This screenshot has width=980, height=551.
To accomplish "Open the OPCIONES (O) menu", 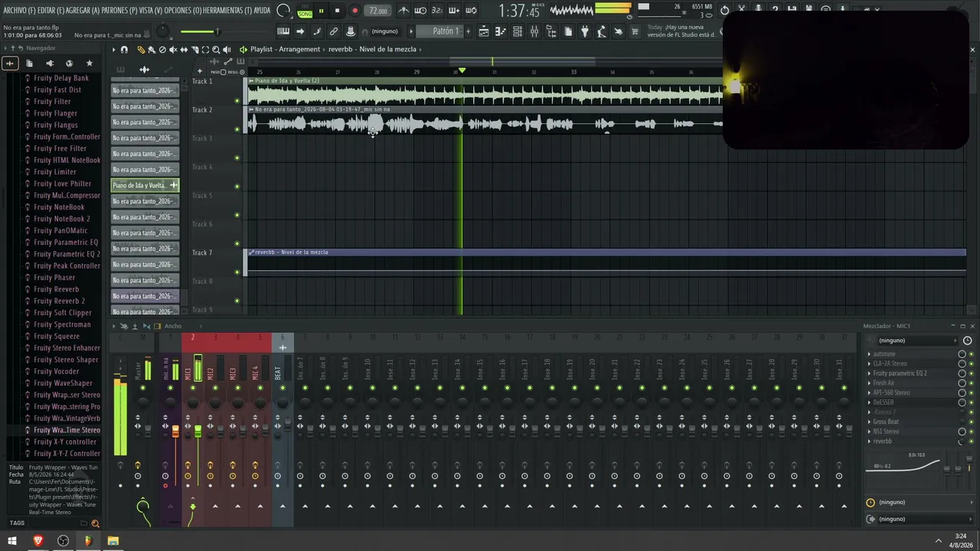I will [x=183, y=11].
